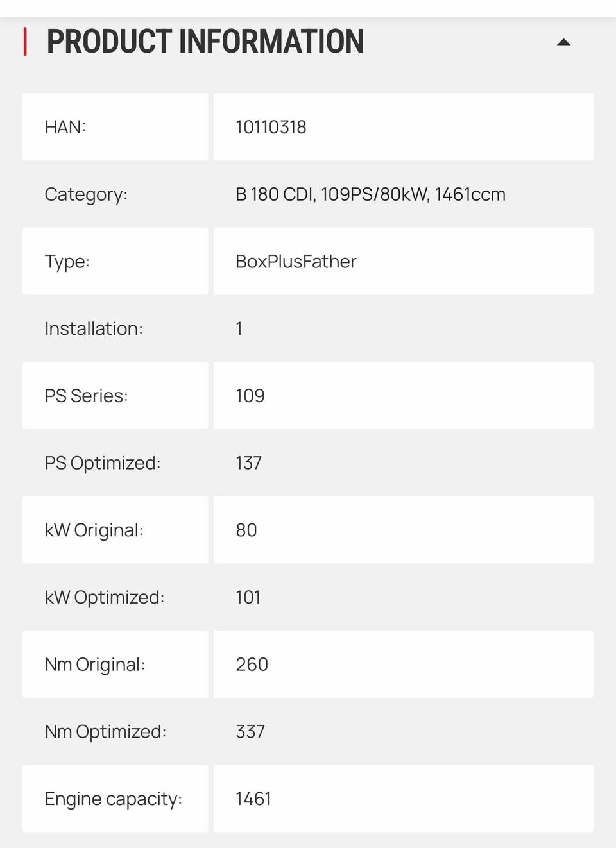Click the Installation label

click(x=94, y=328)
